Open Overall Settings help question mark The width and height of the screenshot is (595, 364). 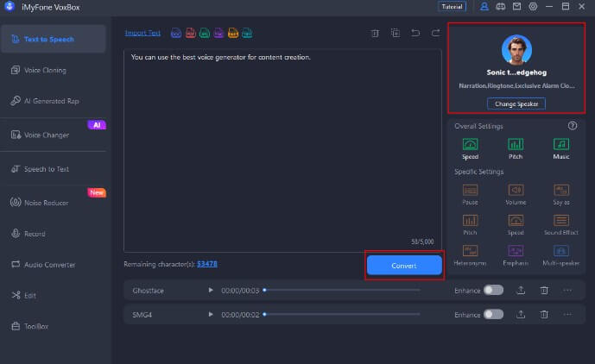pos(573,126)
